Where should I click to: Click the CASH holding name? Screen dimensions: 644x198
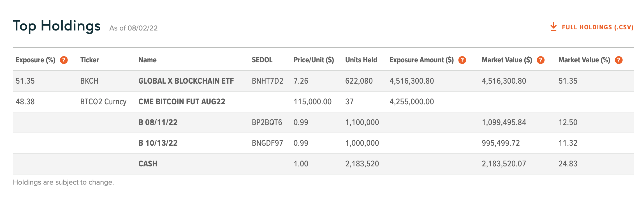[x=148, y=164]
